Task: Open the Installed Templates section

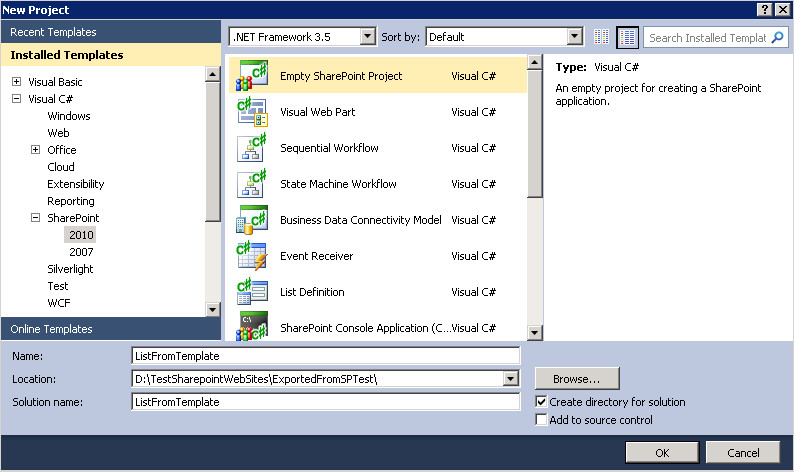Action: (111, 55)
